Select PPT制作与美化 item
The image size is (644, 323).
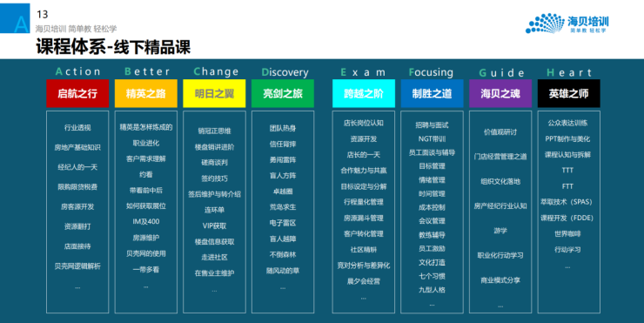click(x=567, y=139)
